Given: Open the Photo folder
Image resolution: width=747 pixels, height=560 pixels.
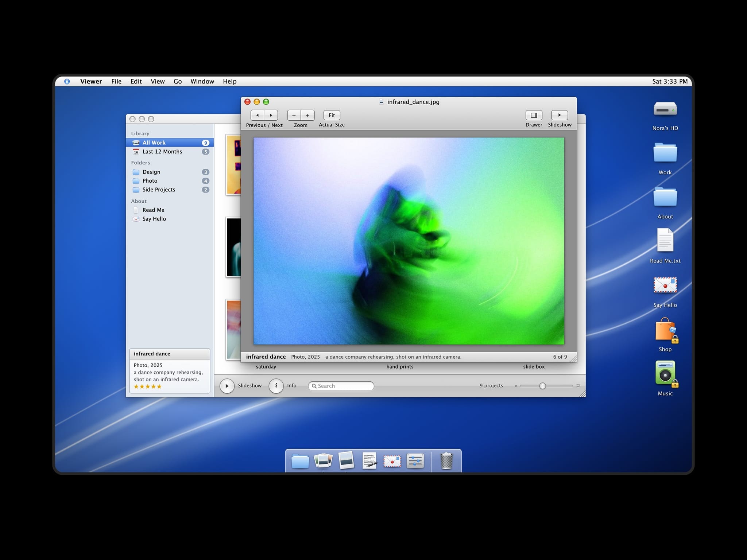Looking at the screenshot, I should click(170, 181).
